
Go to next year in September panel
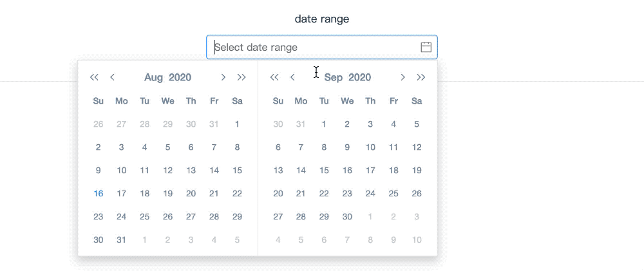click(421, 77)
